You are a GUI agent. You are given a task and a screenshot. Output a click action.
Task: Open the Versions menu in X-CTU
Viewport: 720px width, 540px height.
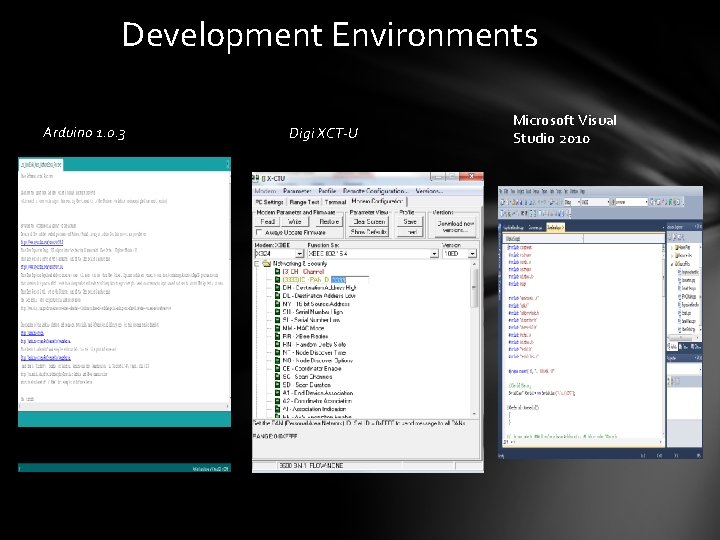click(x=429, y=191)
